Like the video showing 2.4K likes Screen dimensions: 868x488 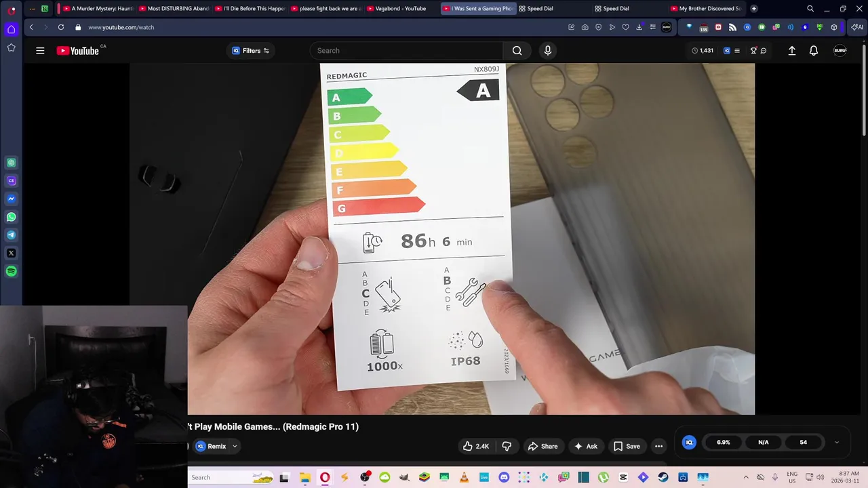[475, 446]
